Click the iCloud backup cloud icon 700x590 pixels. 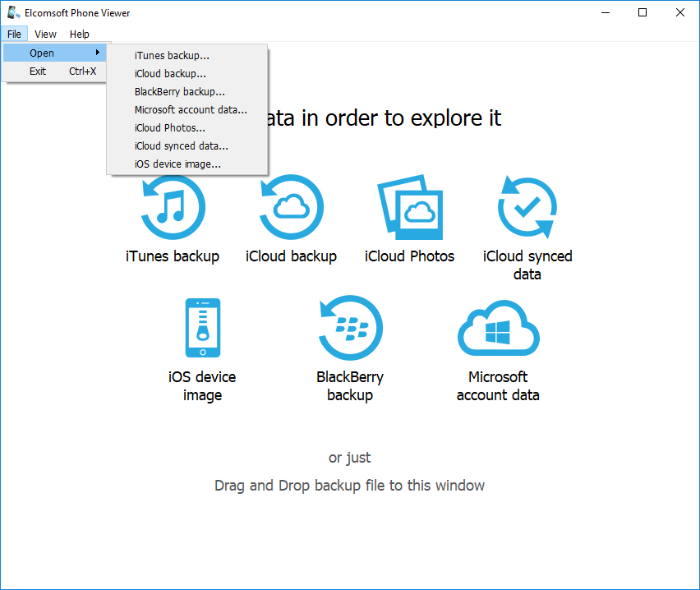tap(292, 207)
